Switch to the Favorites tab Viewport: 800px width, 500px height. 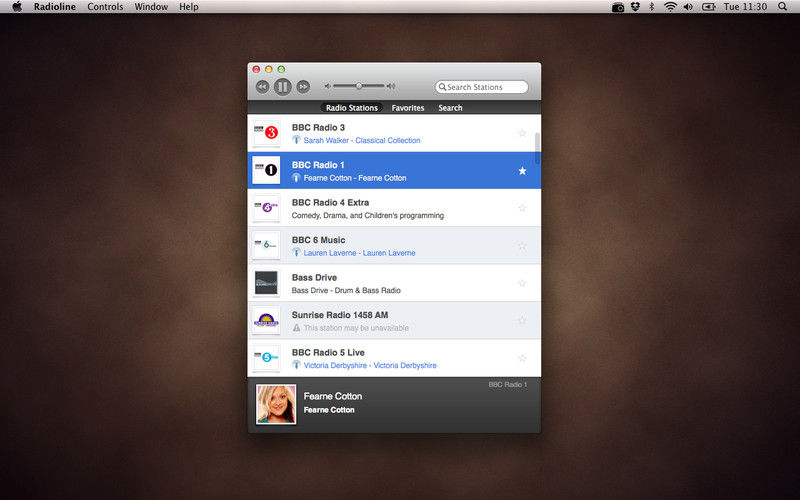pos(407,108)
